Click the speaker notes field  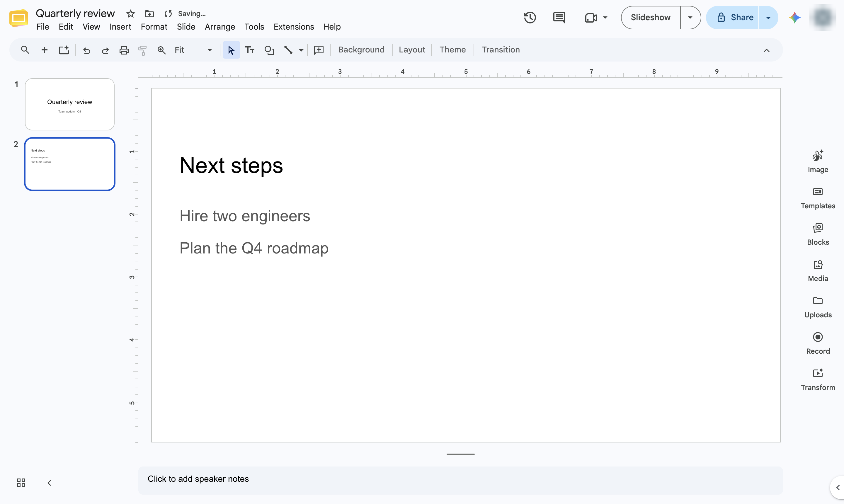pos(460,480)
